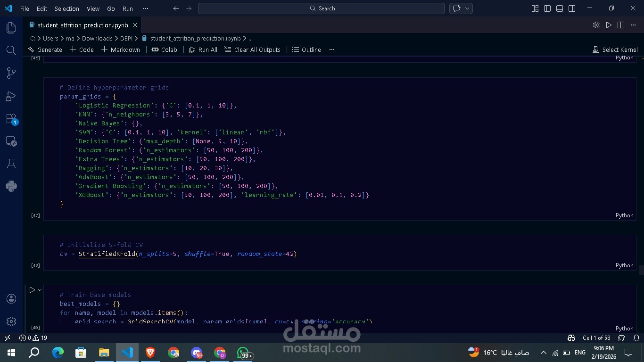The image size is (644, 362).
Task: Toggle the secondary side bar
Action: click(x=572, y=8)
